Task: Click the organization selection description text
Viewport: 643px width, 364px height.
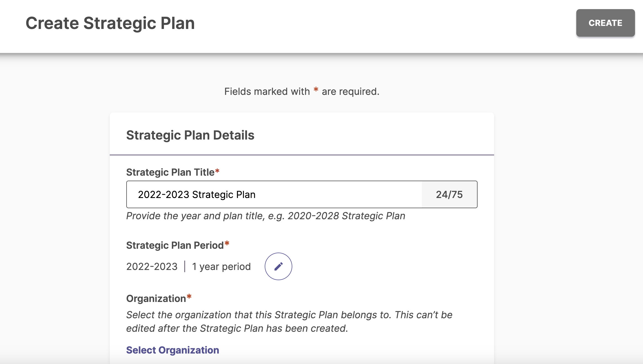Action: 289,322
